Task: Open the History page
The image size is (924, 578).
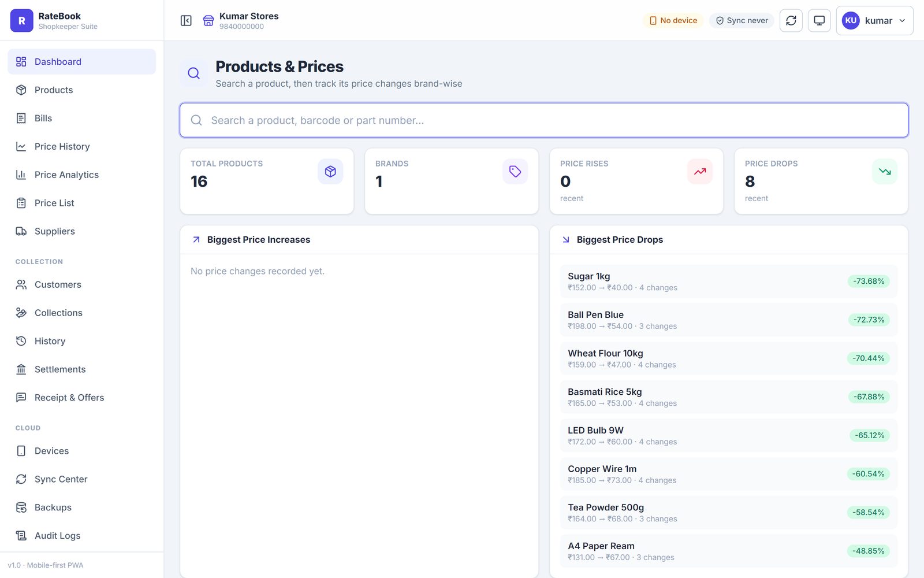Action: pyautogui.click(x=81, y=342)
